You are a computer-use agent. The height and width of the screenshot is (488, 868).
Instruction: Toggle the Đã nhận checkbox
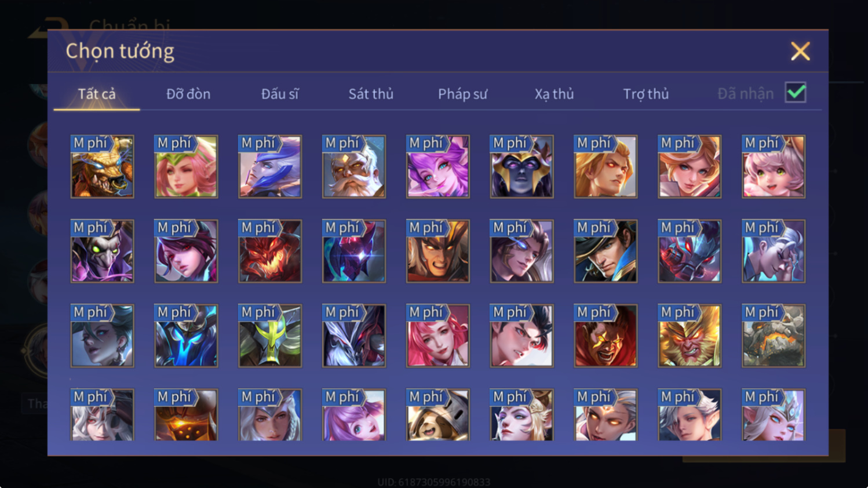click(796, 93)
